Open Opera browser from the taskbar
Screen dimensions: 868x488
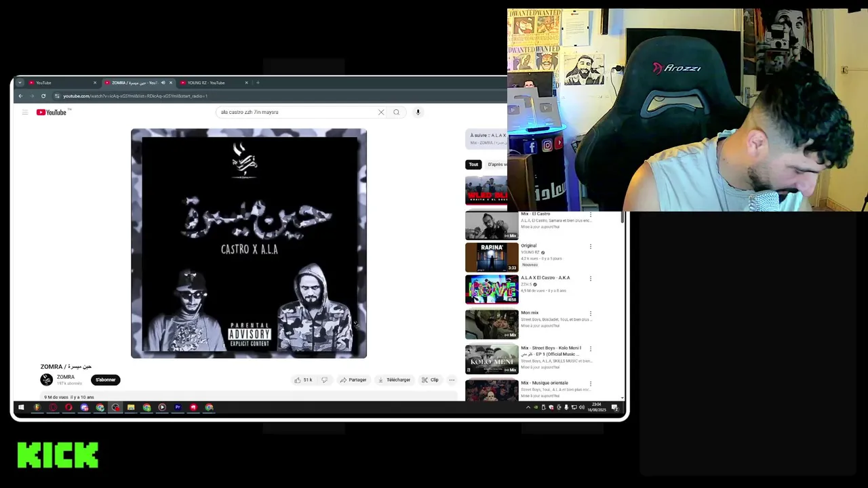68,407
